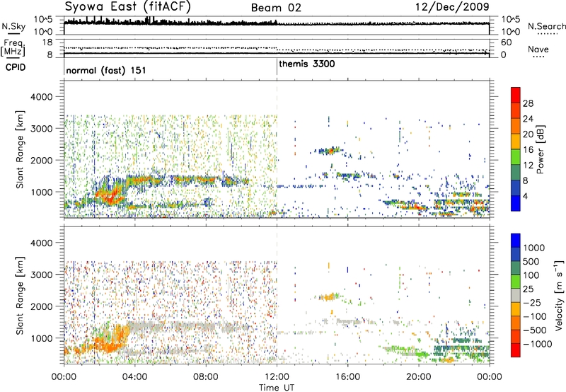Click the "08:00" time axis label
Screen dimensions: 566x392
(206, 377)
